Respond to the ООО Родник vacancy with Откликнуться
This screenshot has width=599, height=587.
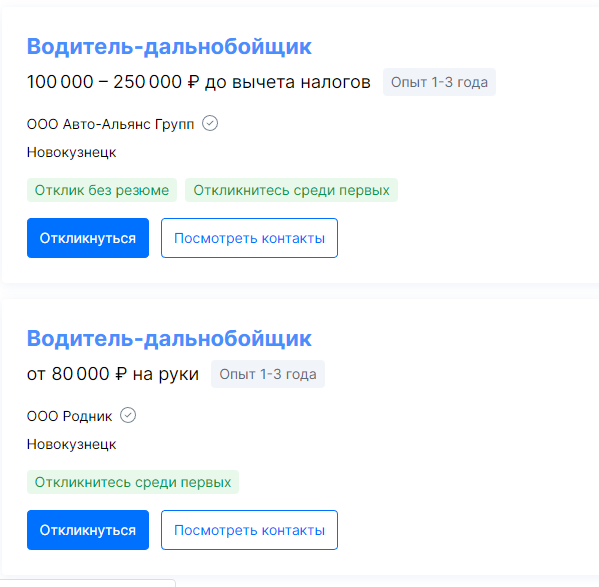click(88, 530)
